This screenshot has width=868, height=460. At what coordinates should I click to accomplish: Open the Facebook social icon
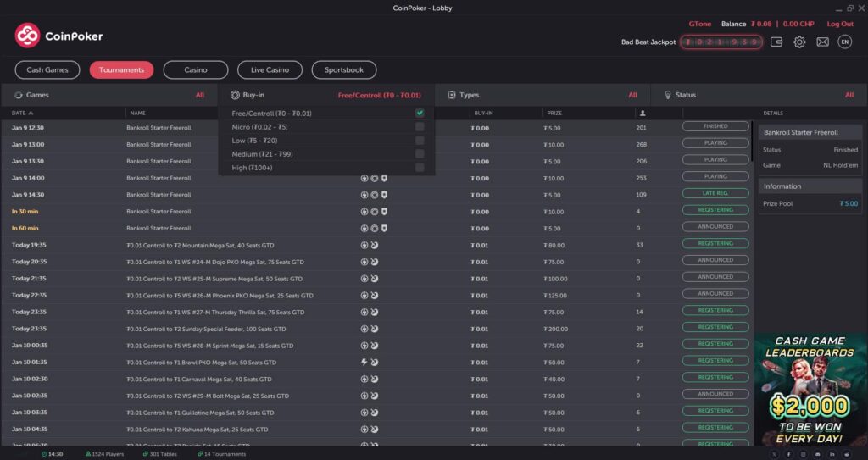[x=790, y=454]
